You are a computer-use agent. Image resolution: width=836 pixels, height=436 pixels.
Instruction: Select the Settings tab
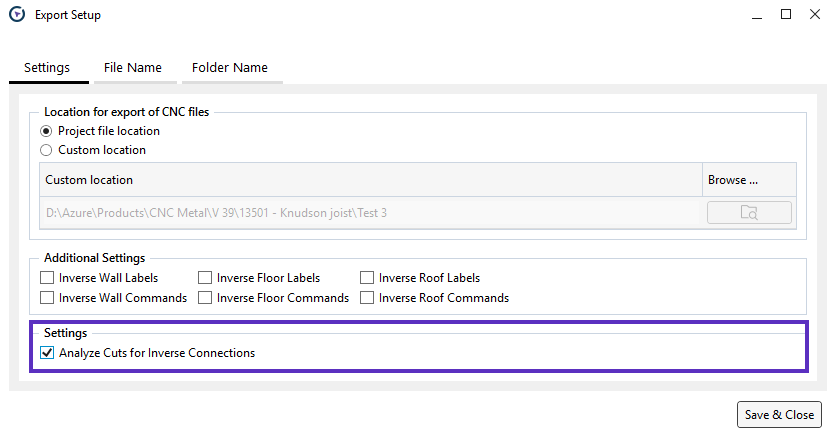point(47,68)
